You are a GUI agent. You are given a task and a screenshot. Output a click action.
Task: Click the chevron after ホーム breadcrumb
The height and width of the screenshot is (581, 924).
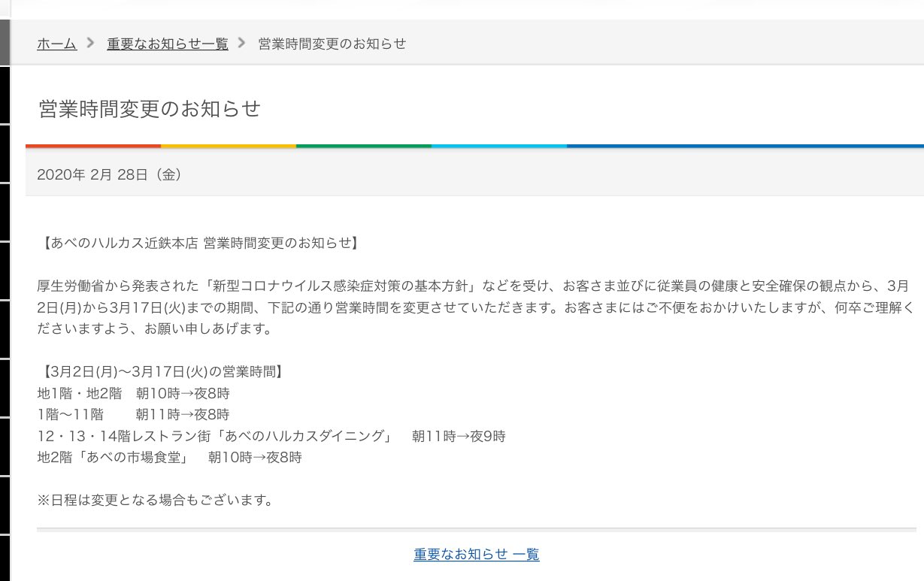coord(91,43)
